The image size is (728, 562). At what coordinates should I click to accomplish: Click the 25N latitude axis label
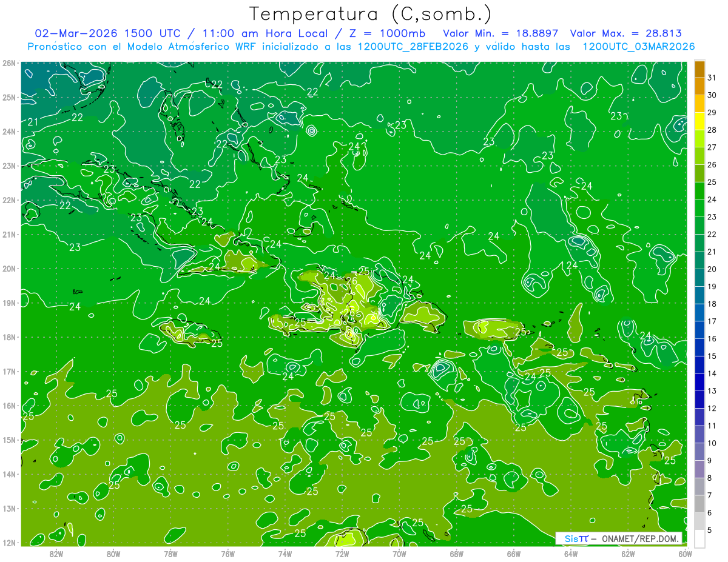point(9,97)
